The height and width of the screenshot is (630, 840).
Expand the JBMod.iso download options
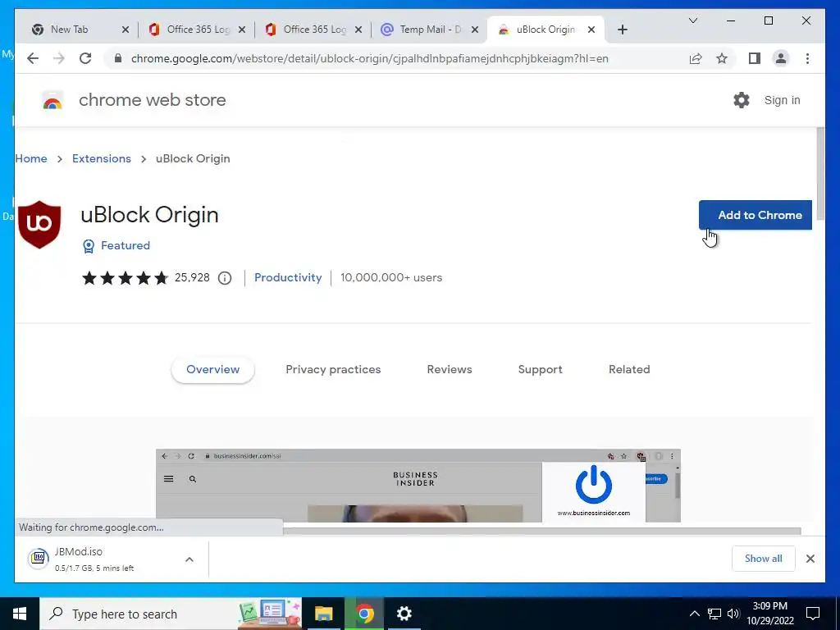tap(189, 559)
